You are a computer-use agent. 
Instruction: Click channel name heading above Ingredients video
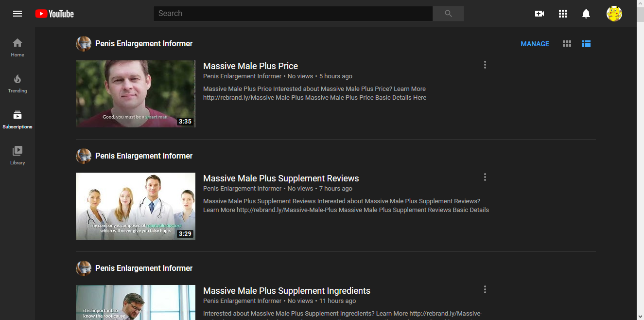(144, 268)
